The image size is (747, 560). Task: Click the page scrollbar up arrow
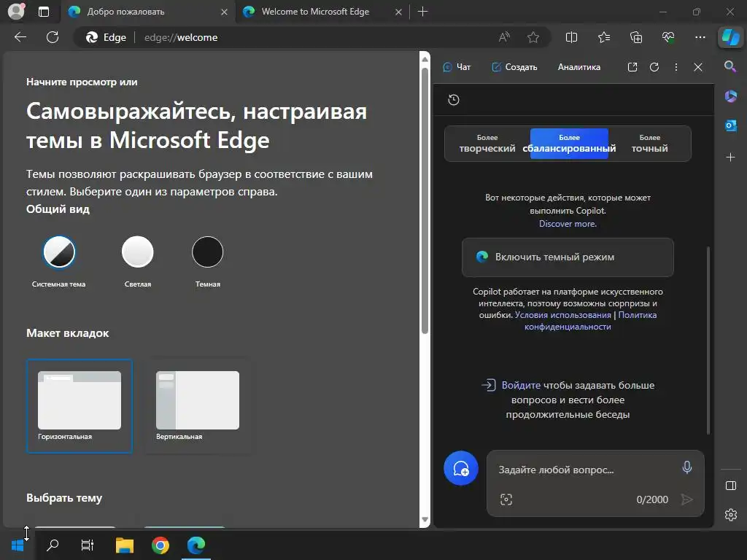tap(425, 59)
